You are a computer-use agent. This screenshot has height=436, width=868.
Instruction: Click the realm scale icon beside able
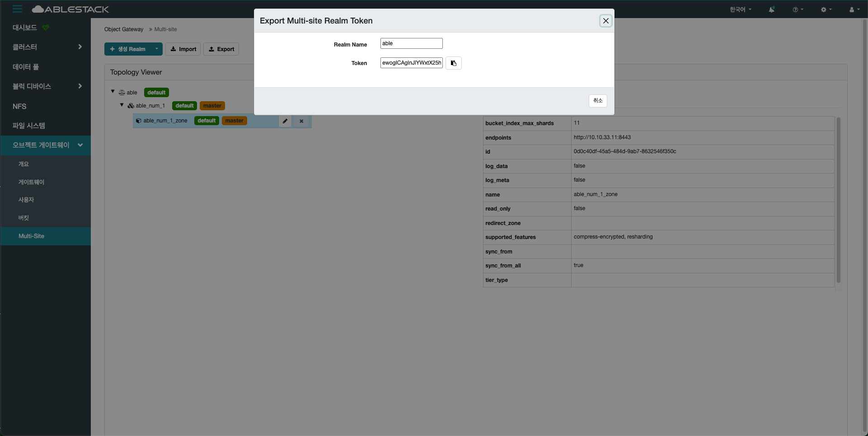pos(122,93)
